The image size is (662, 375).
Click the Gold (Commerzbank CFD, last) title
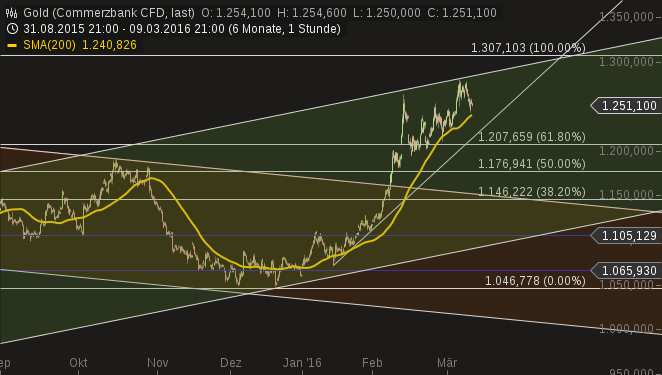pos(109,13)
